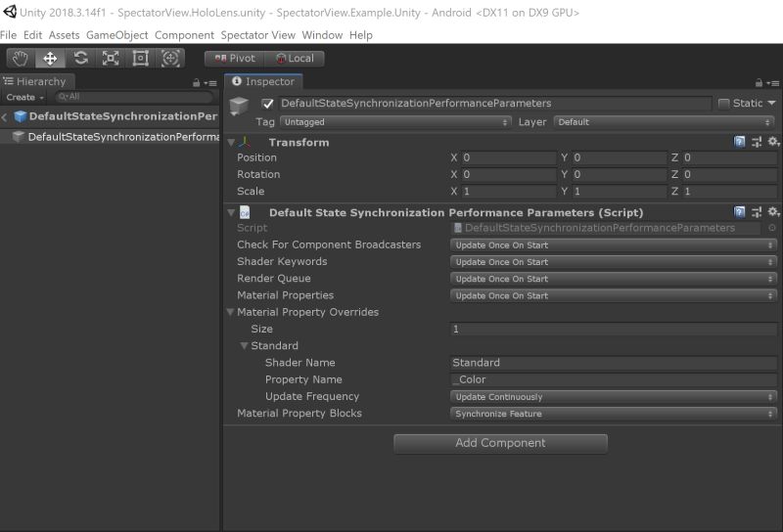The image size is (783, 532).
Task: Open the Help menu
Action: coord(360,35)
